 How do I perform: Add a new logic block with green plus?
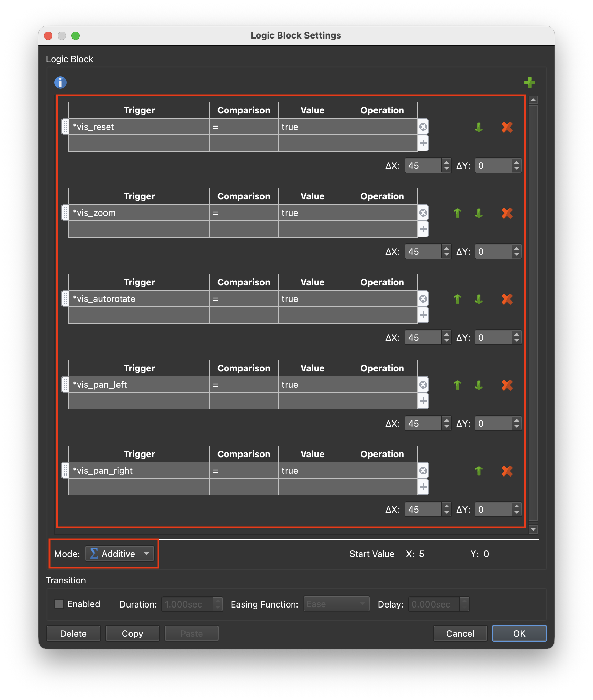tap(529, 83)
